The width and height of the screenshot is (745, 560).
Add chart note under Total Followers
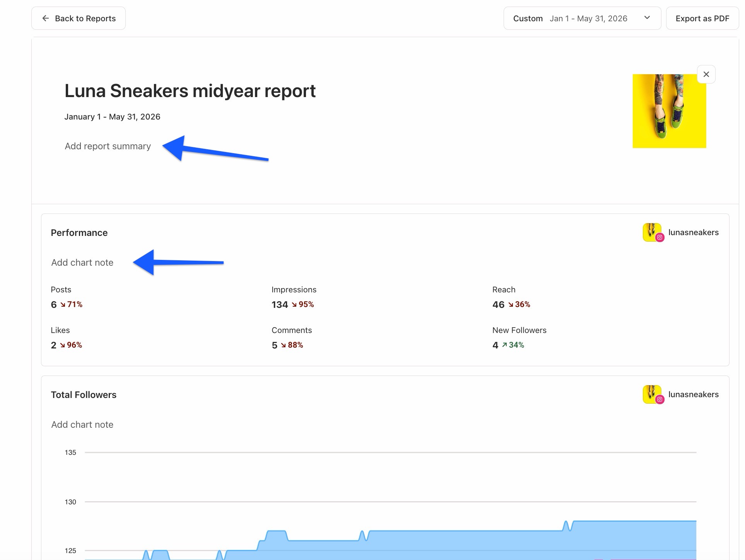[82, 425]
